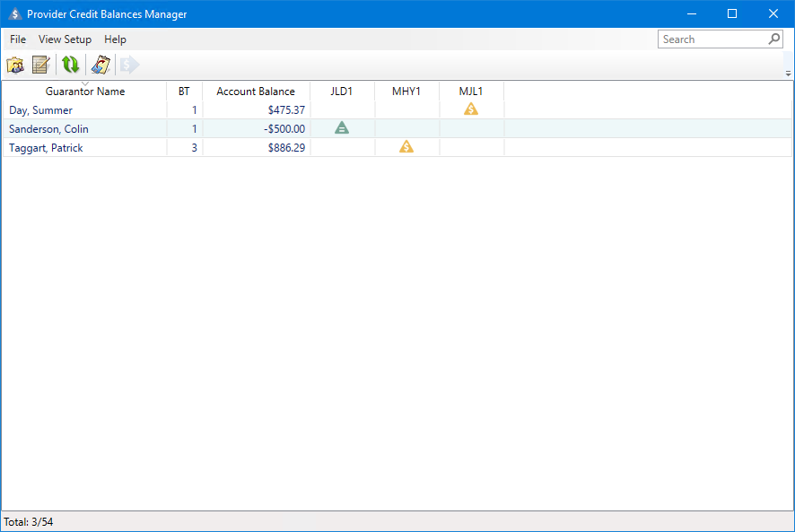
Task: Select the Taggart, Patrick row
Action: (46, 148)
